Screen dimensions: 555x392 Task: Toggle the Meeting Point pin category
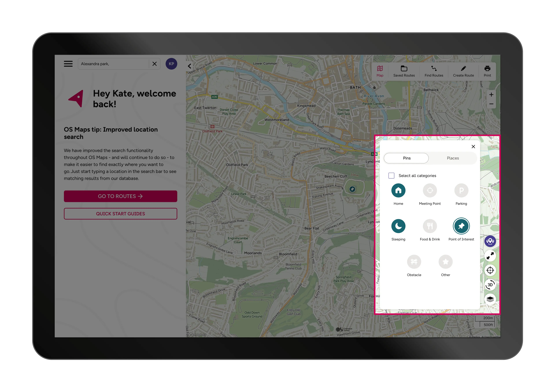[x=430, y=191]
